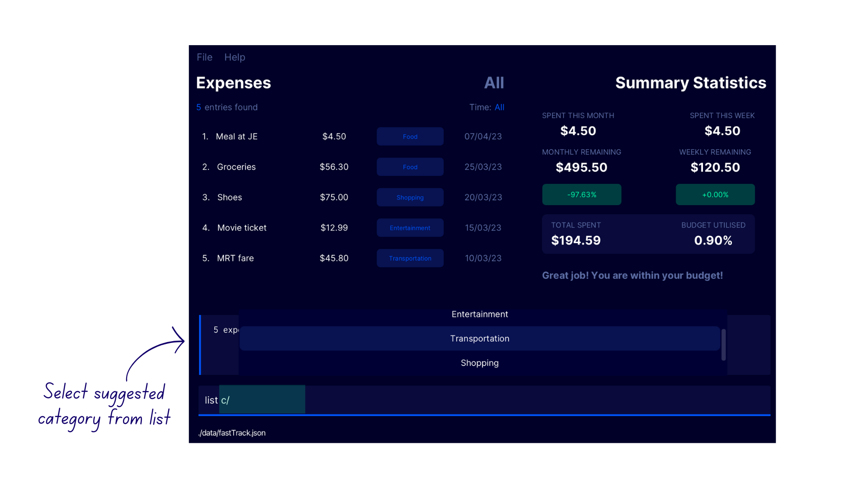Click the Summary Statistics heading
This screenshot has width=868, height=488.
690,83
